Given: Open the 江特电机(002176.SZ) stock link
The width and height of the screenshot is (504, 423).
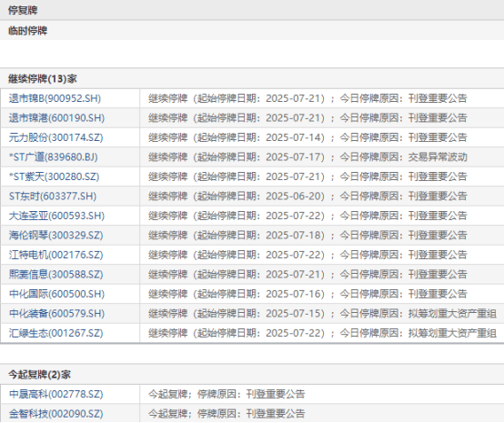Looking at the screenshot, I should click(55, 255).
